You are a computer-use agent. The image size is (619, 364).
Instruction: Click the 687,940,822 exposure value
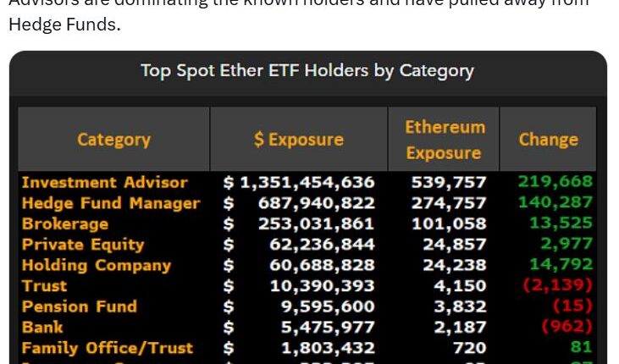tap(316, 203)
